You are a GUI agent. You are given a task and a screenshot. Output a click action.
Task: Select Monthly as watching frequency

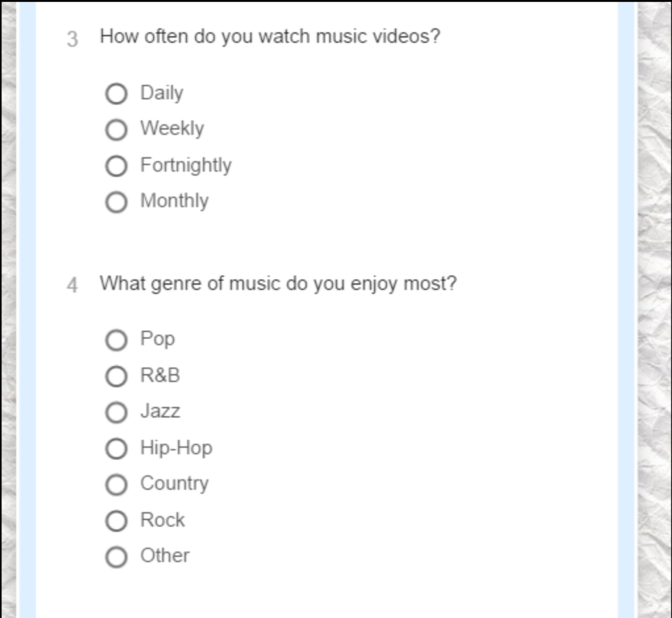coord(116,202)
